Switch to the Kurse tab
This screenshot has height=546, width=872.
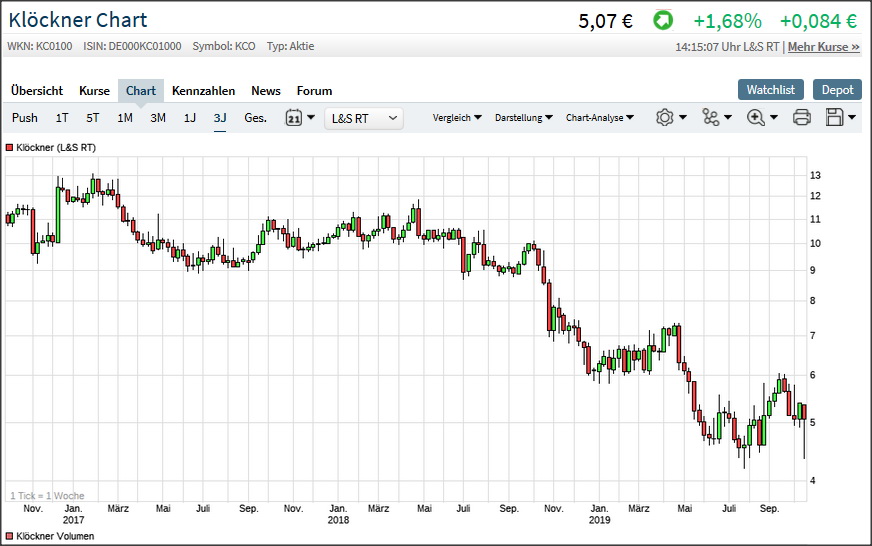pyautogui.click(x=95, y=91)
